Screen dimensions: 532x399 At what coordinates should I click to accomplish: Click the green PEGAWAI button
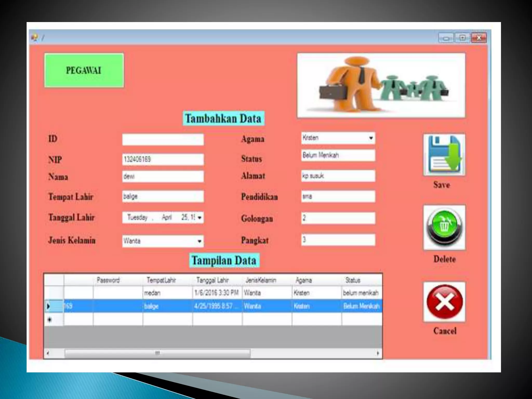pyautogui.click(x=84, y=70)
